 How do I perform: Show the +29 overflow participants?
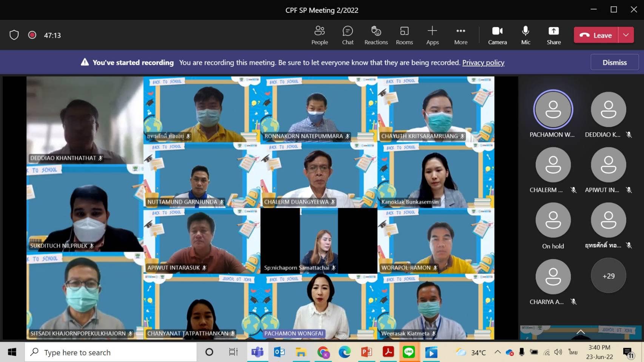click(x=608, y=276)
